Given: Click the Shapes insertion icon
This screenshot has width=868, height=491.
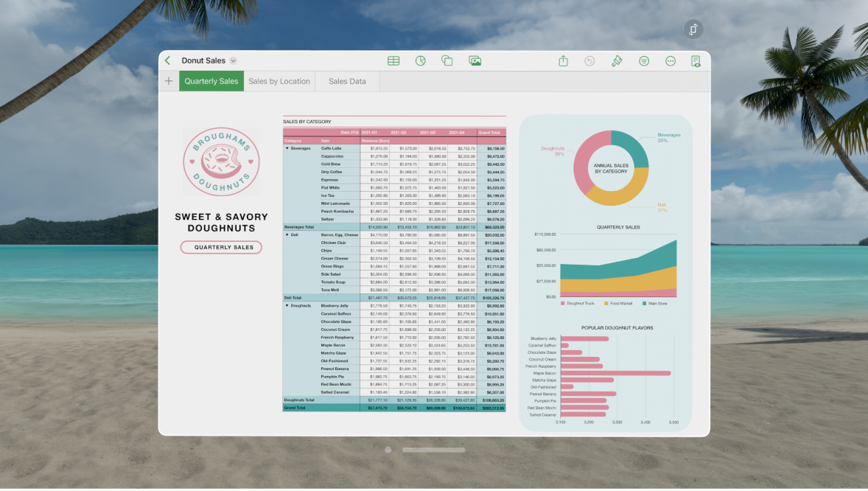Looking at the screenshot, I should 447,60.
